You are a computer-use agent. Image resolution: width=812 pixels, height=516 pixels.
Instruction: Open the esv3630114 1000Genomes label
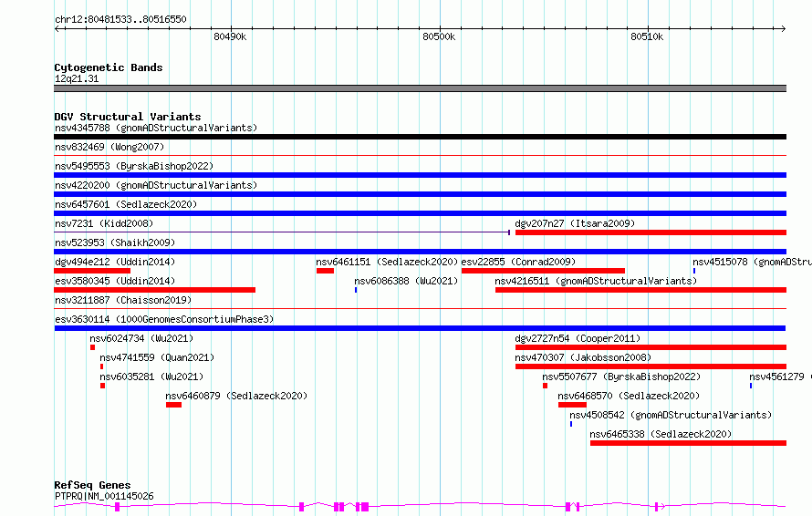(x=164, y=319)
